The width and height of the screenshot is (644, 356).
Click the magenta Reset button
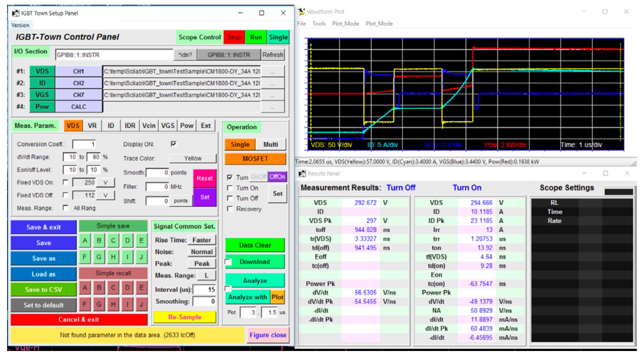click(x=204, y=178)
